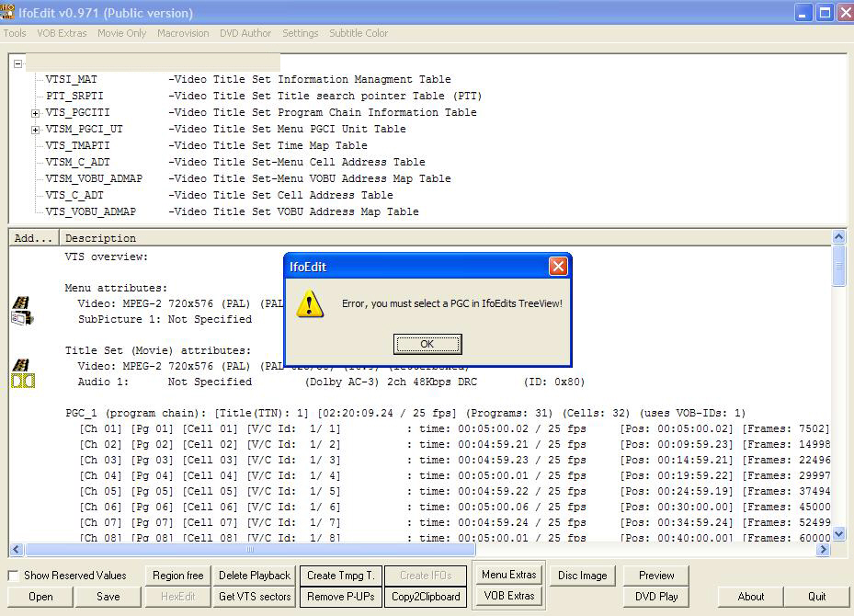The width and height of the screenshot is (854, 616).
Task: Open the Movie Only menu
Action: click(122, 33)
